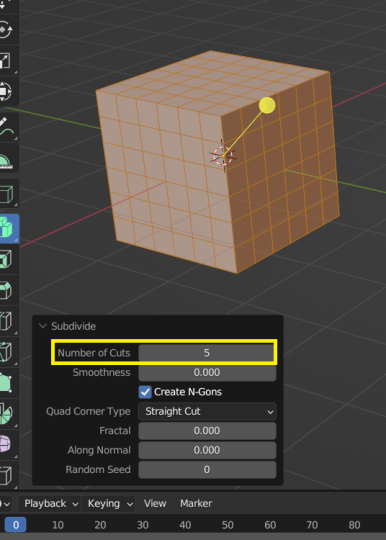This screenshot has width=386, height=540.
Task: Click frame 80 on the timeline
Action: (354, 525)
